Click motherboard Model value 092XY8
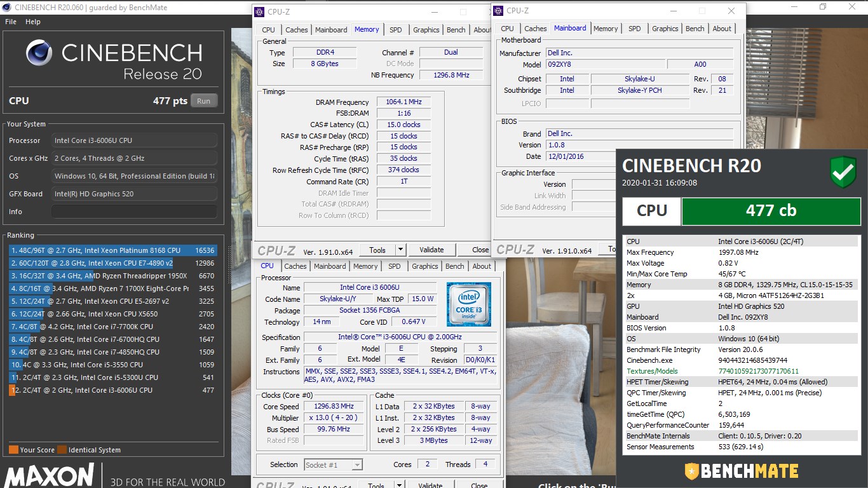The height and width of the screenshot is (488, 868). (x=605, y=64)
